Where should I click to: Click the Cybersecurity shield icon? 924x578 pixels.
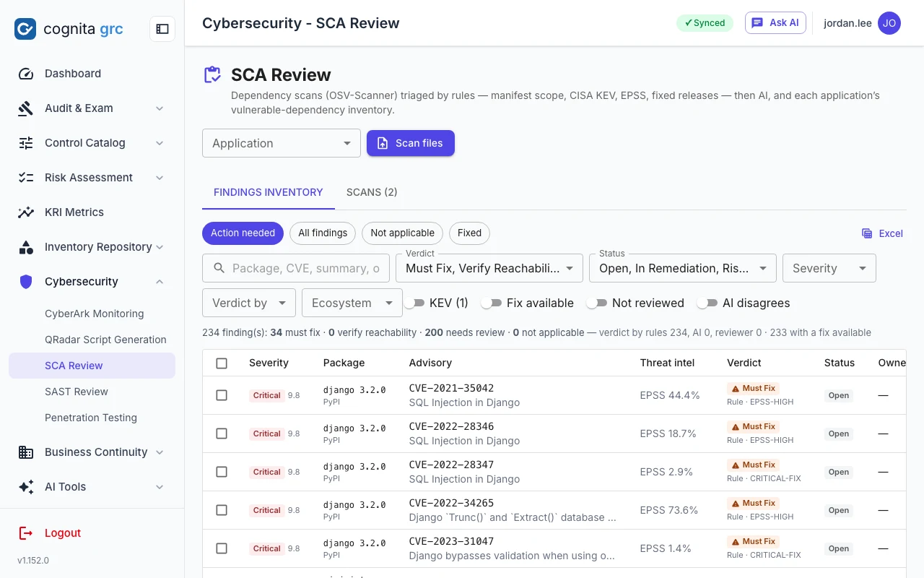[x=26, y=282]
